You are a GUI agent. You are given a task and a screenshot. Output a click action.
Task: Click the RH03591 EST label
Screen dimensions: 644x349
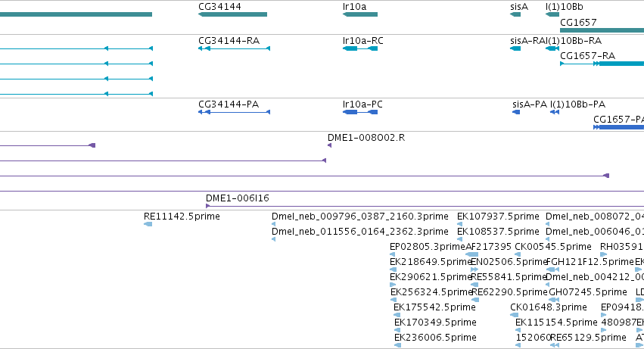(621, 247)
